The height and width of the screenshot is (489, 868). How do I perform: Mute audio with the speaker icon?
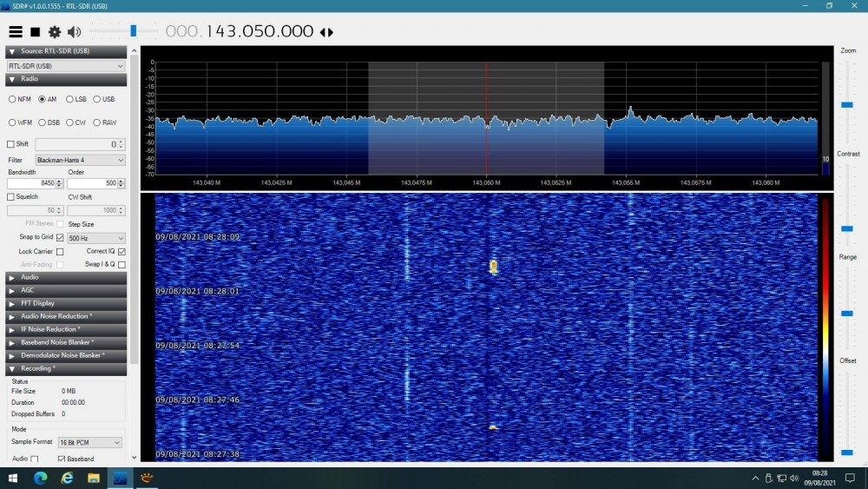click(74, 32)
